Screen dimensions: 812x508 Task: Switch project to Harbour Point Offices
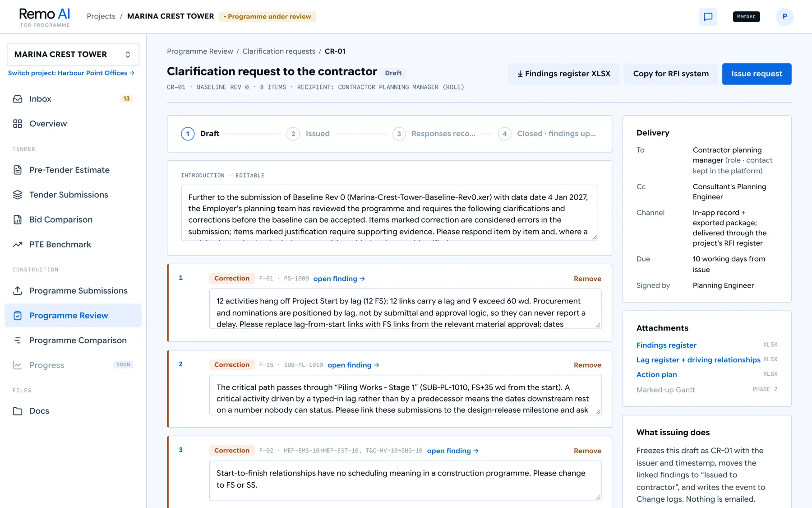pos(71,73)
